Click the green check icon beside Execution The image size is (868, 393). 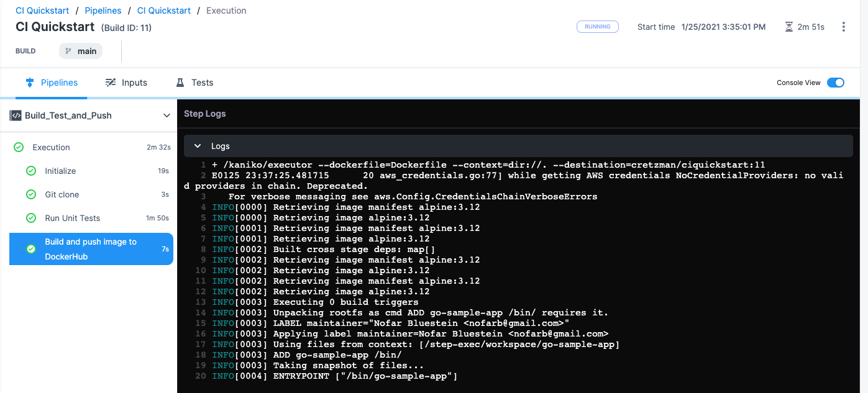pyautogui.click(x=19, y=147)
